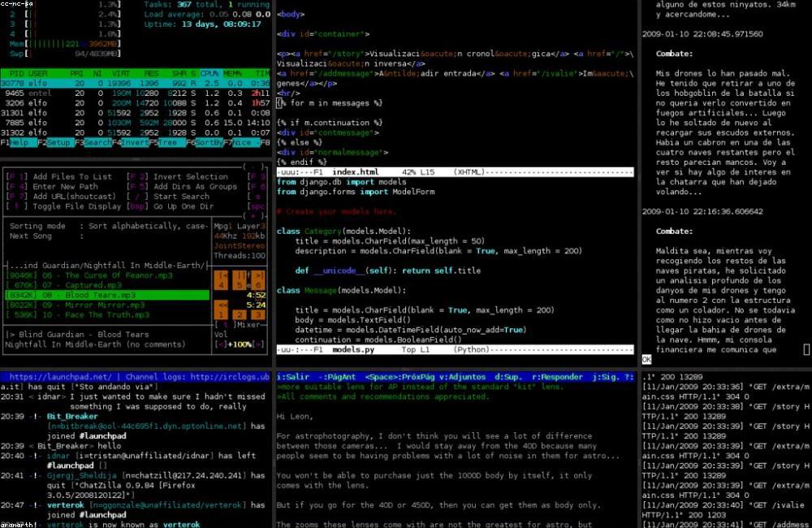Click elapsed time 4:52 in player

pyautogui.click(x=256, y=296)
